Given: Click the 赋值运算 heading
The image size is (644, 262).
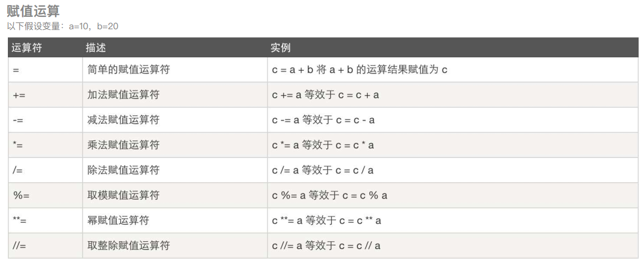Looking at the screenshot, I should coord(33,11).
